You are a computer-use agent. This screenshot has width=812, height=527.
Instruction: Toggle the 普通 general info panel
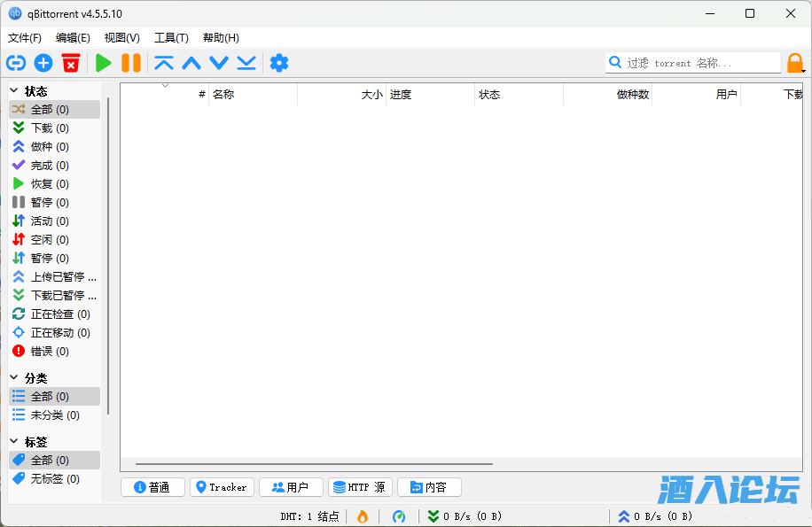[152, 487]
